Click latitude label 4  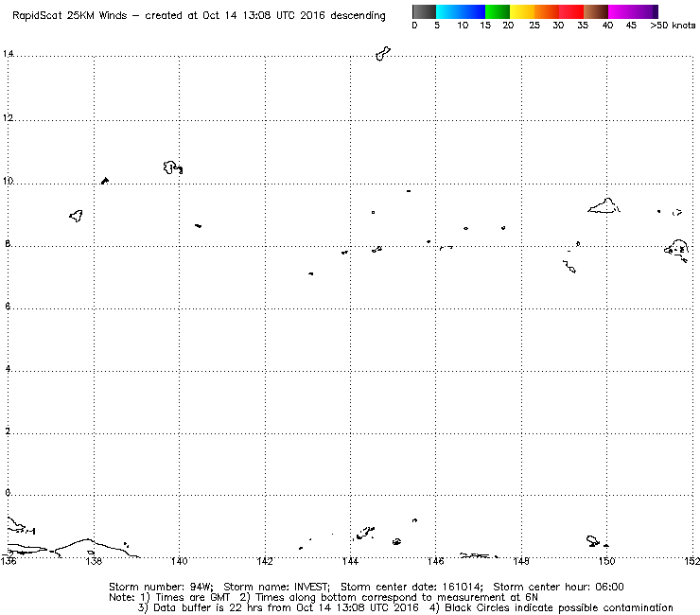(x=8, y=369)
